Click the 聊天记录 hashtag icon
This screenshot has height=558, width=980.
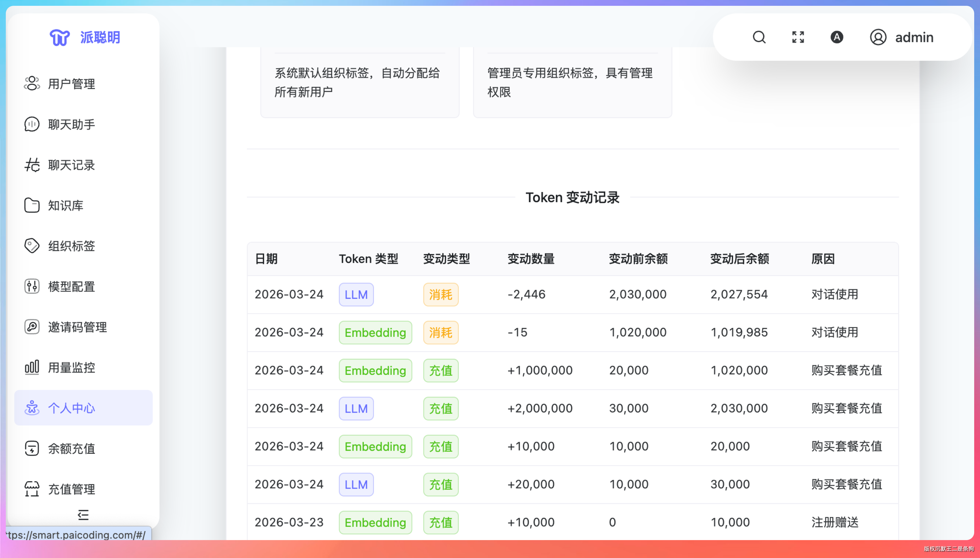point(32,165)
